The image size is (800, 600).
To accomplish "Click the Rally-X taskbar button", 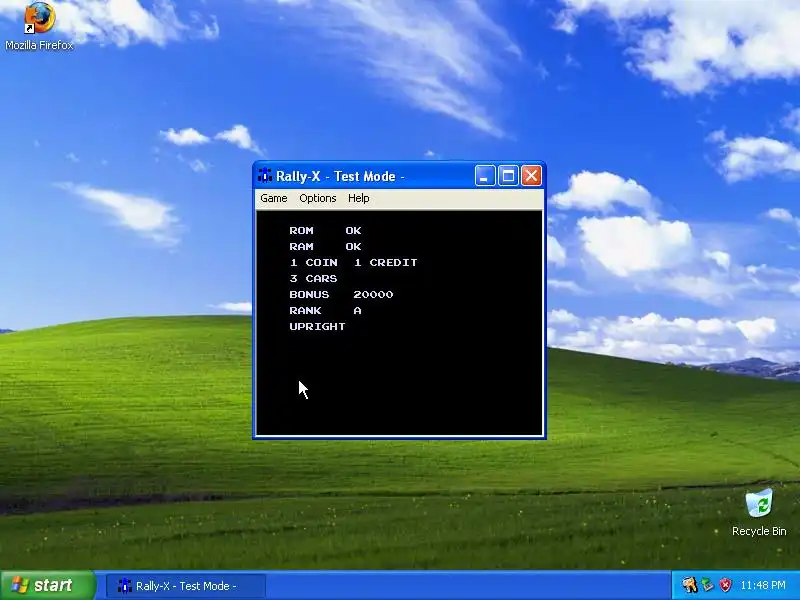I will coord(186,586).
